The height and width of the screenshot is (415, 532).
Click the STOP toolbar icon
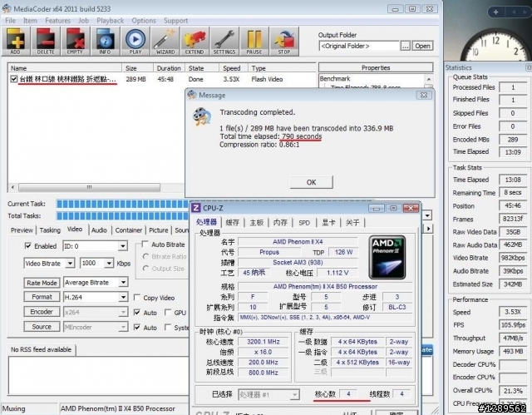click(x=284, y=41)
